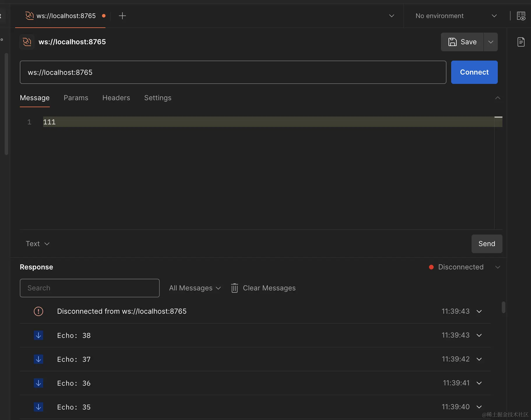Screen dimensions: 531x420
Task: Open the environment quick look icon
Action: [x=521, y=16]
